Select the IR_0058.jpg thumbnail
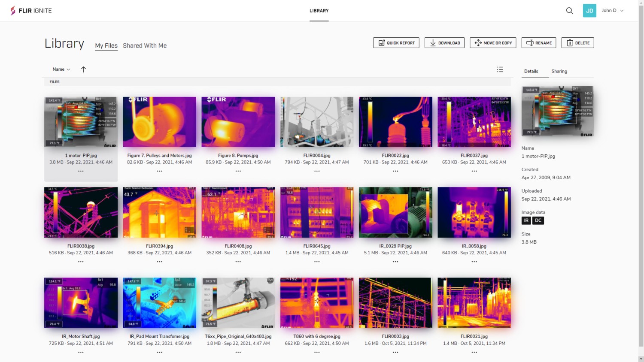 tap(474, 212)
